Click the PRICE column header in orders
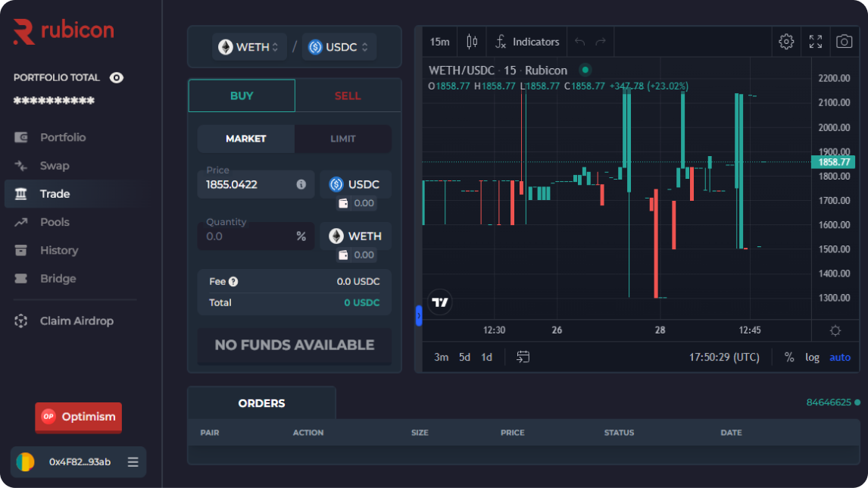The height and width of the screenshot is (488, 868). (513, 433)
